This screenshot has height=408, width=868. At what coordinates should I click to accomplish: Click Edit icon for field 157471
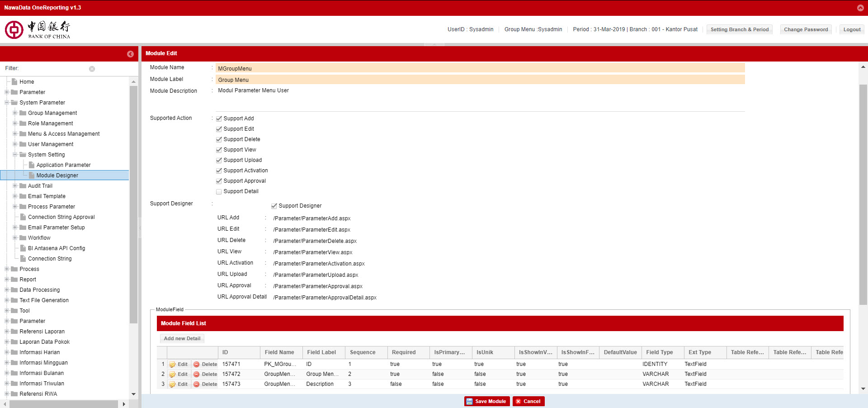pyautogui.click(x=173, y=365)
